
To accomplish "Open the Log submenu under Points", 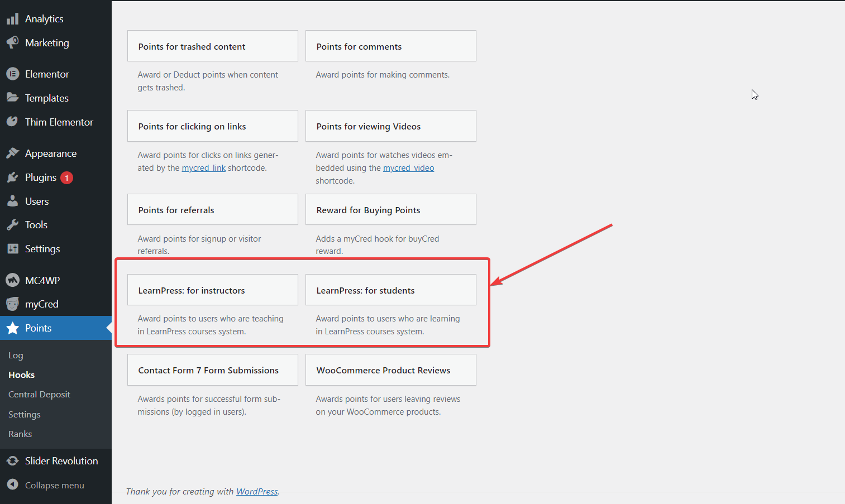I will pyautogui.click(x=16, y=356).
